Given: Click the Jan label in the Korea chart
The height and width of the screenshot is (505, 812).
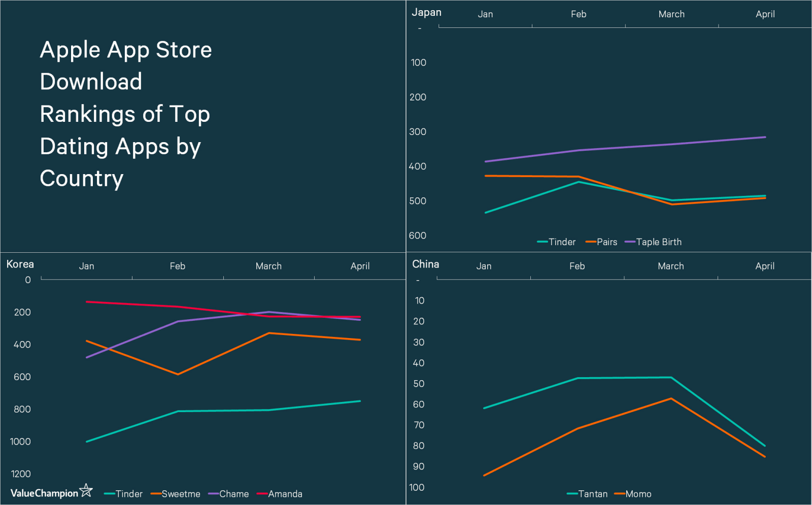Looking at the screenshot, I should 86,266.
